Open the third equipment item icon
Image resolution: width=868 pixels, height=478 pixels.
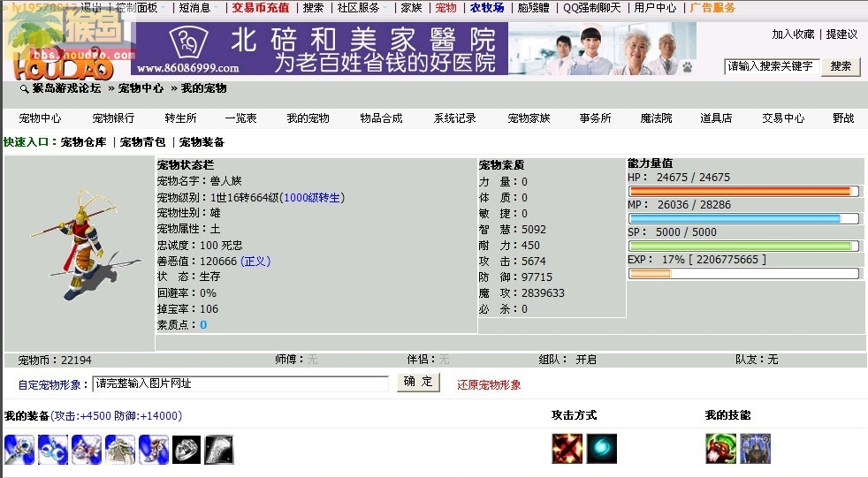pyautogui.click(x=87, y=449)
